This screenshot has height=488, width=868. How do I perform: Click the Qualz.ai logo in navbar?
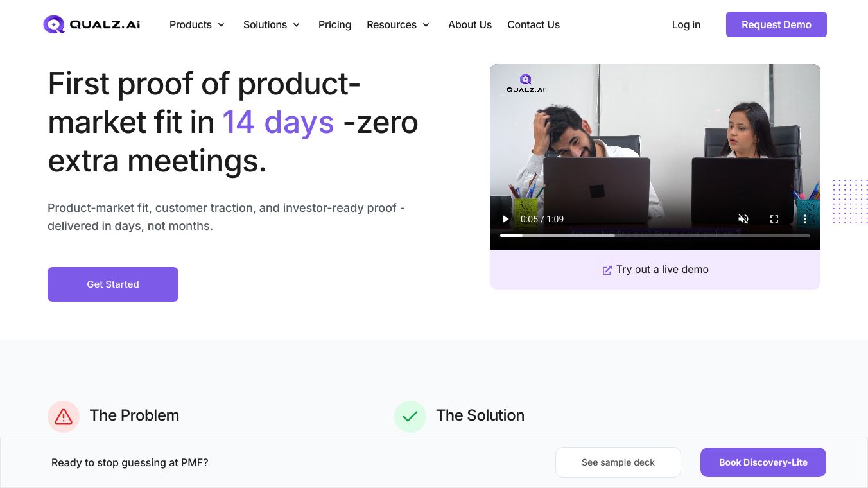coord(92,24)
